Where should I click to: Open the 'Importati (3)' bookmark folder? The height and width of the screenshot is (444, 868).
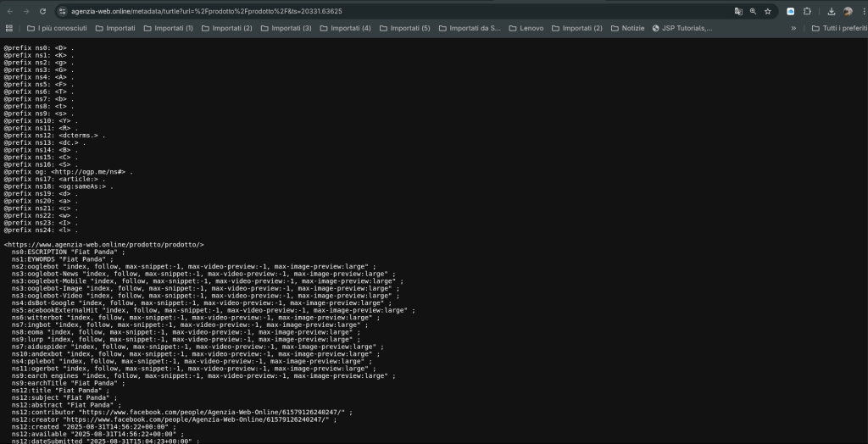click(284, 28)
